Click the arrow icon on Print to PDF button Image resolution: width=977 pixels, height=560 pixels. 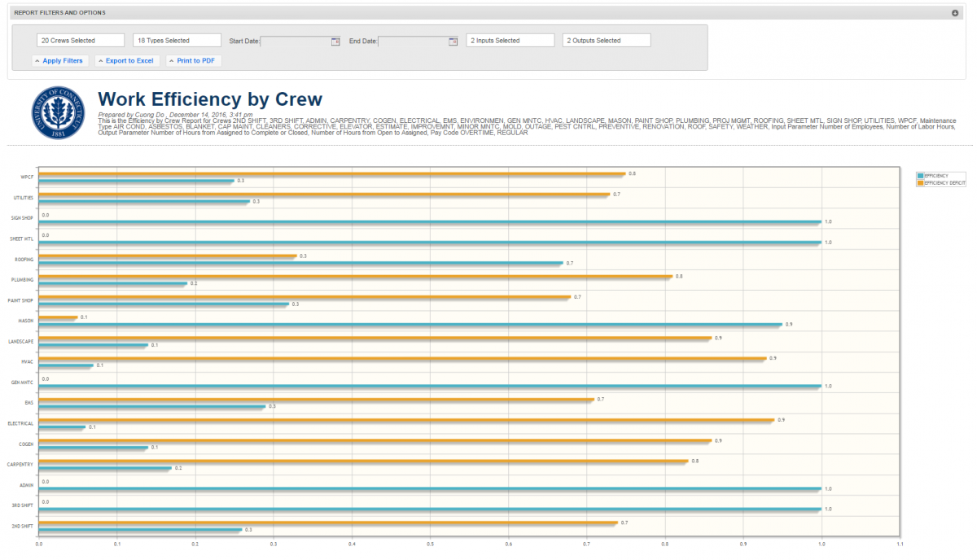click(x=172, y=60)
